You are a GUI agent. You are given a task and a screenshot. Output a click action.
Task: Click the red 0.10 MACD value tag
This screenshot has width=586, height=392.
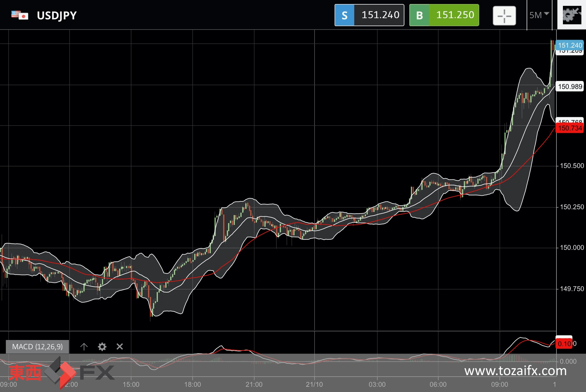pyautogui.click(x=564, y=344)
